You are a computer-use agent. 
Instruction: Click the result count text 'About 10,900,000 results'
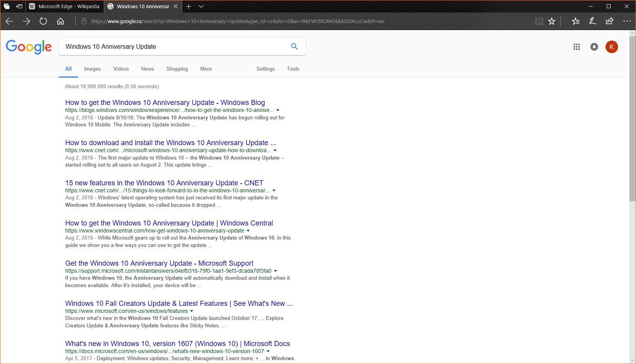(x=94, y=87)
